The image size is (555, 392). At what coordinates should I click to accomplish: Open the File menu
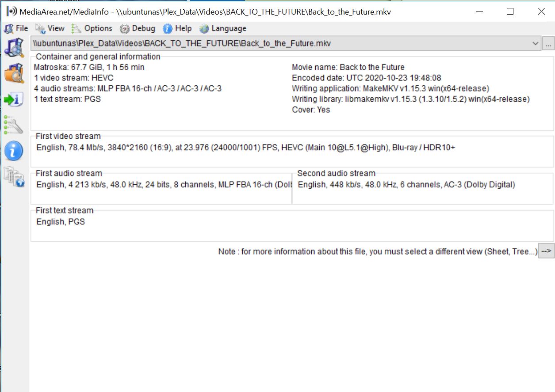(x=16, y=28)
